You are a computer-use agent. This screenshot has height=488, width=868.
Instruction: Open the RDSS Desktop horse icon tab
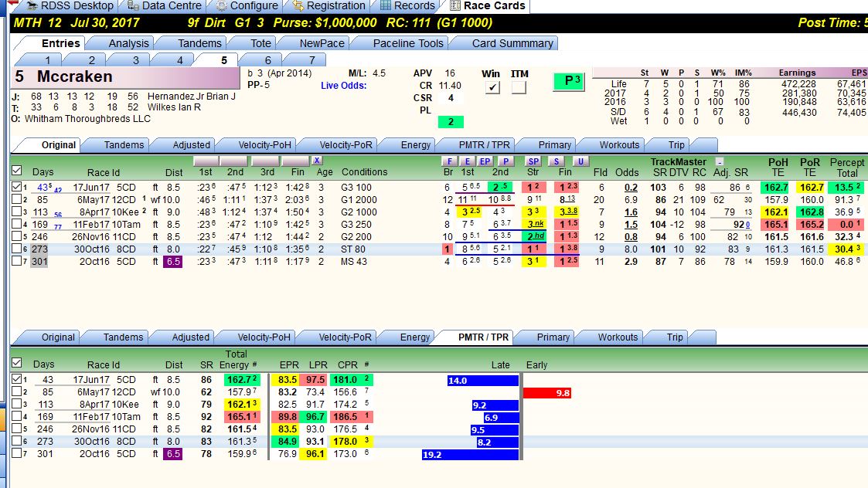point(32,5)
